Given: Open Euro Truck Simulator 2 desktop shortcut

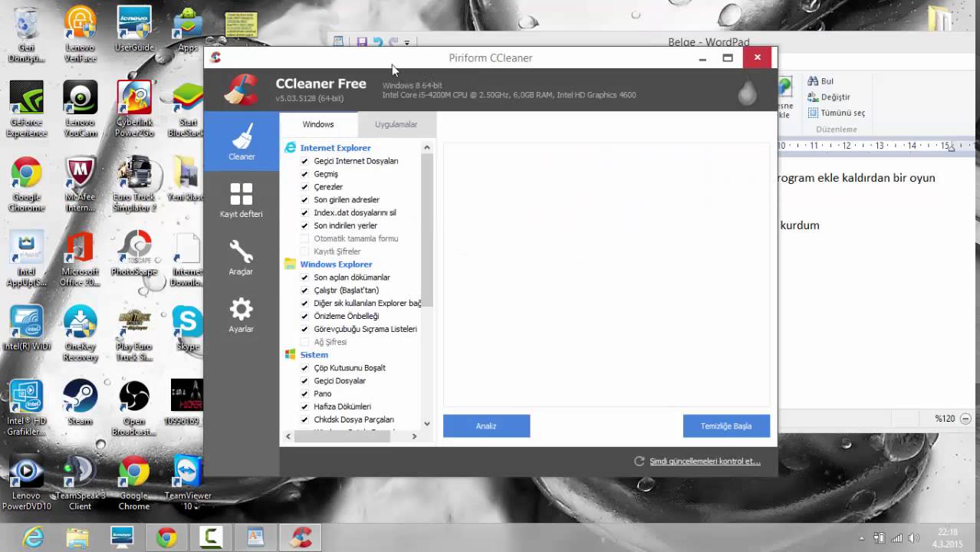Looking at the screenshot, I should coord(134,184).
